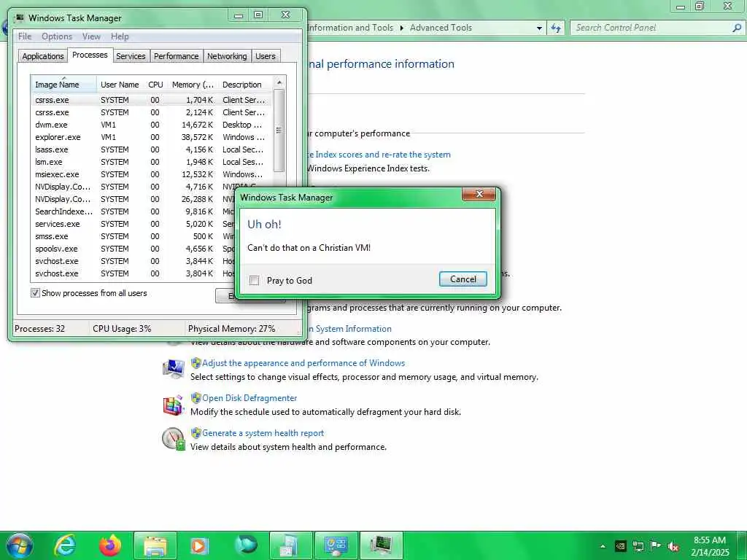Switch to the Control Panel taskbar button
747x560 pixels.
(x=336, y=545)
